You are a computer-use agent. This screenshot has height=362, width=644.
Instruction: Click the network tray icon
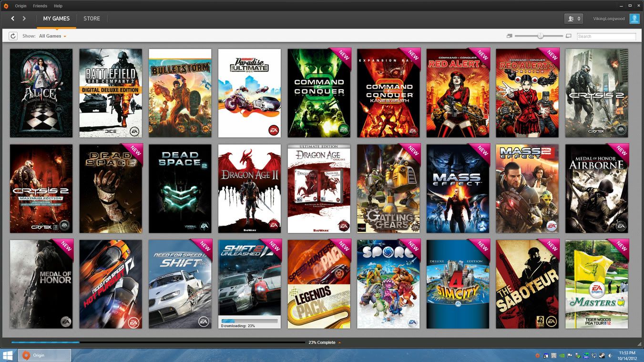pos(593,355)
